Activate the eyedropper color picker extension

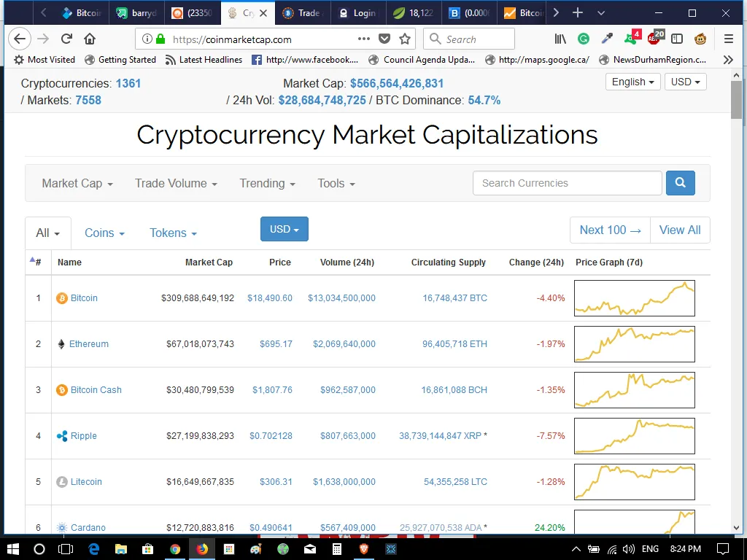[607, 39]
